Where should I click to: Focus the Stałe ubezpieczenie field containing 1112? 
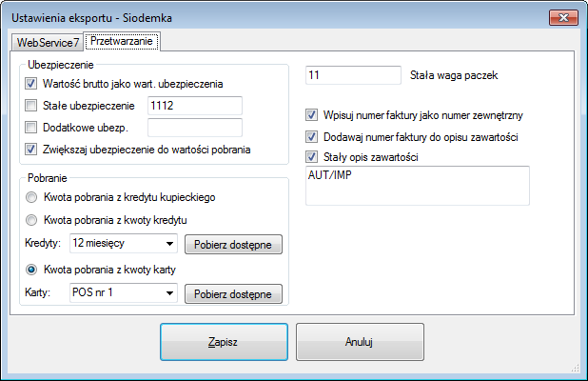[x=195, y=106]
